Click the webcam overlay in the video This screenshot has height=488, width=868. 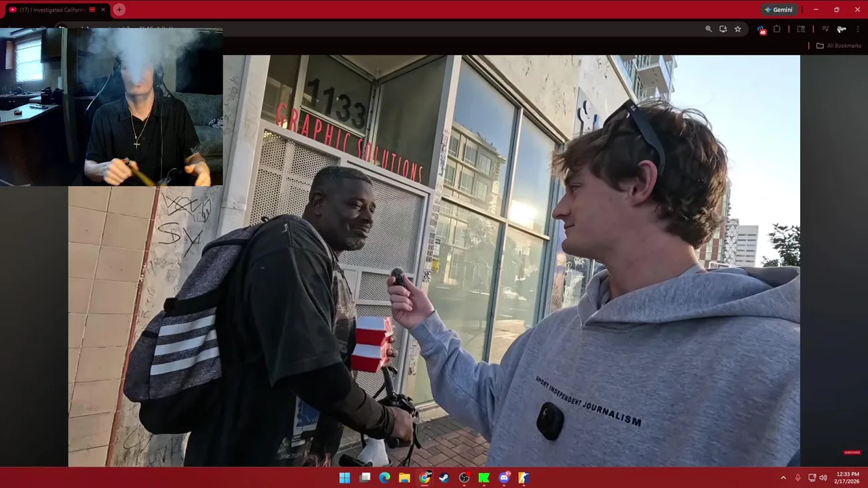pos(111,106)
